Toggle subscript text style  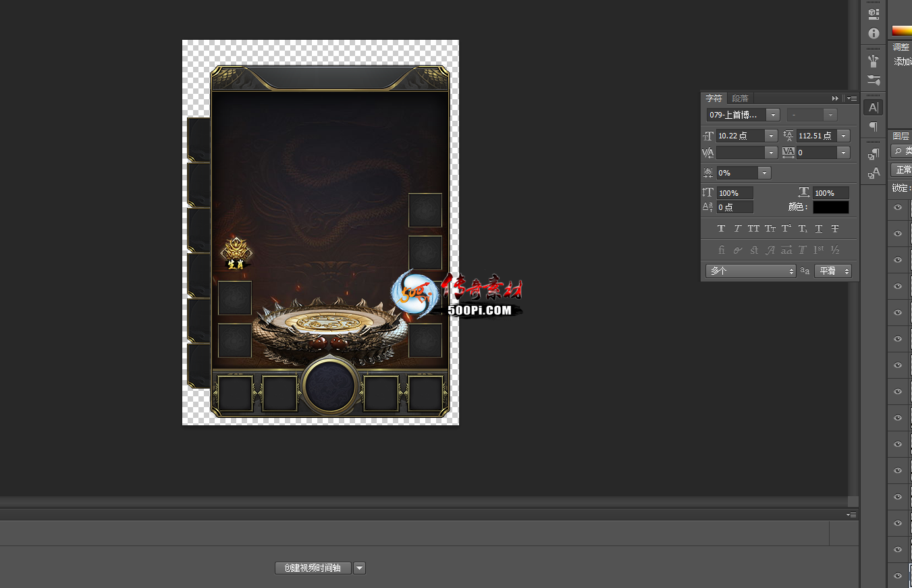[x=803, y=229]
